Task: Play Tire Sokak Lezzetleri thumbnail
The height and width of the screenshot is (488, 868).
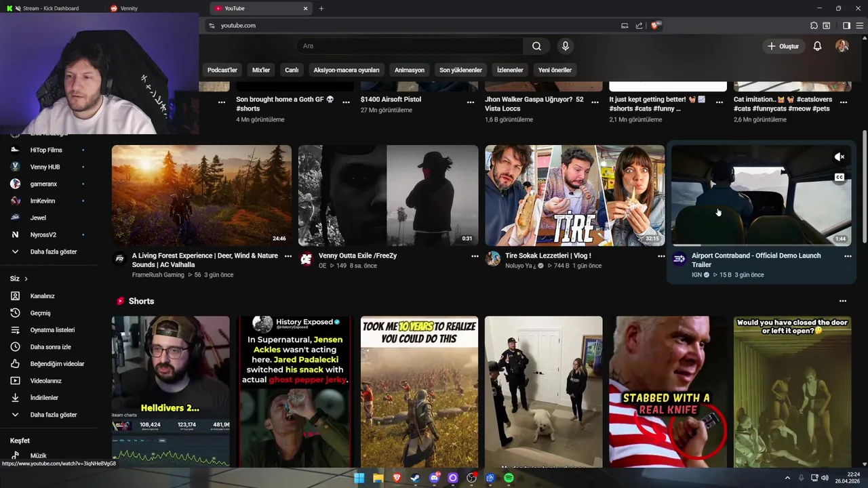Action: [574, 195]
